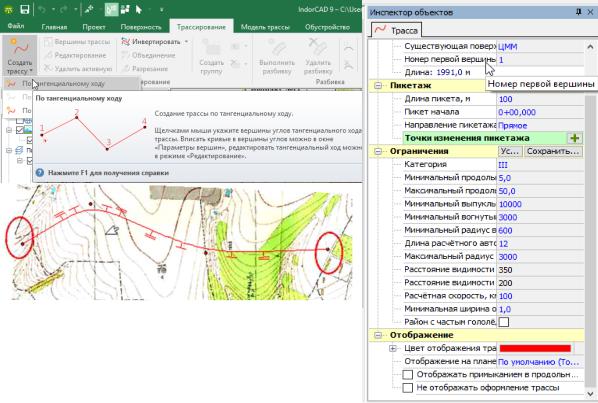Toggle Район с частым гололёдом checkbox
Viewport: 598px width, 403px height.
503,322
